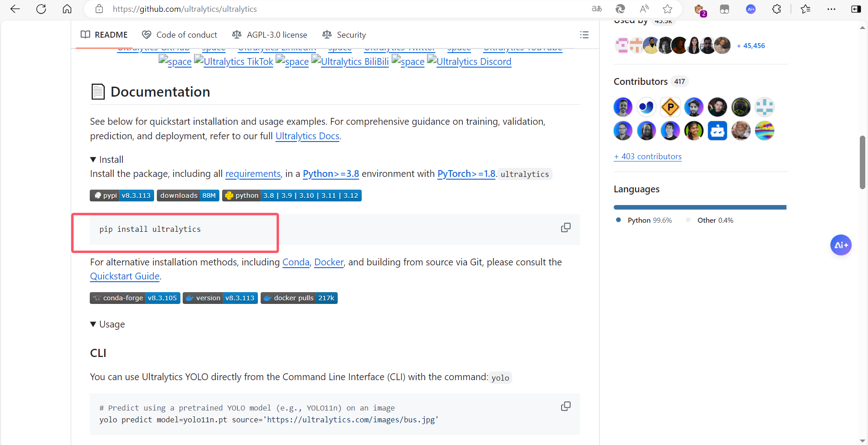Click the scrollbar down arrow
This screenshot has width=868, height=445.
[862, 440]
